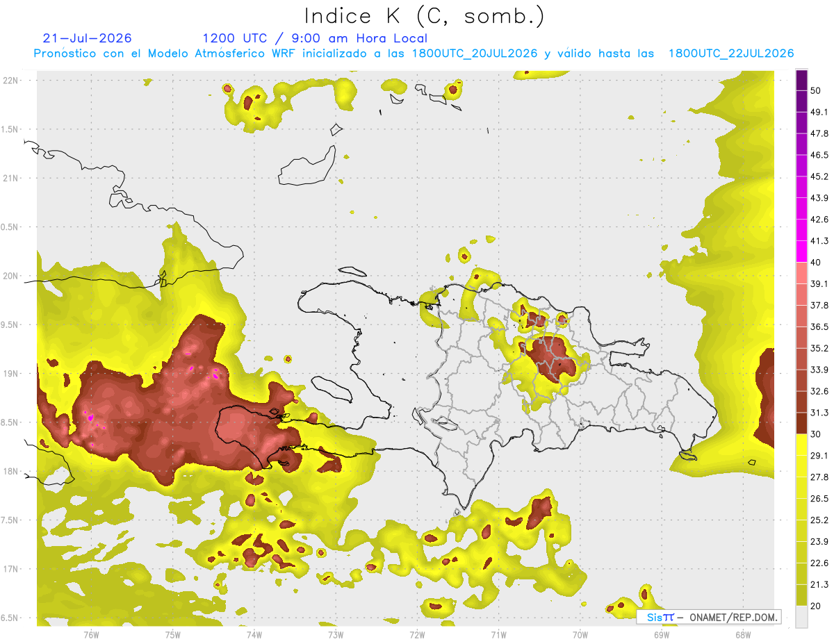Click the colorbar value '27.8'

tap(819, 477)
